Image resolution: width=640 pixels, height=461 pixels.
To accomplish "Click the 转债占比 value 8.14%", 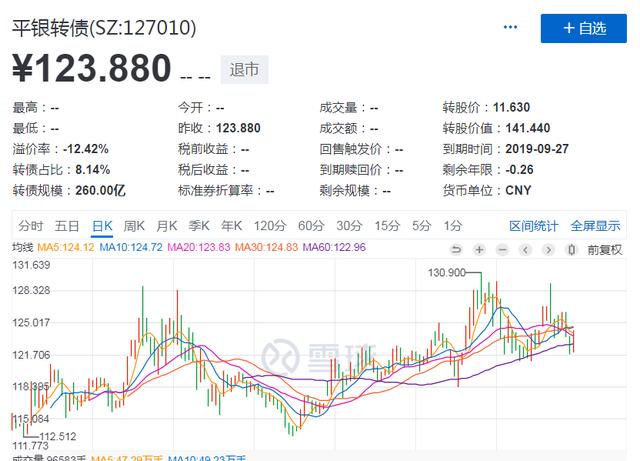I will tap(93, 170).
